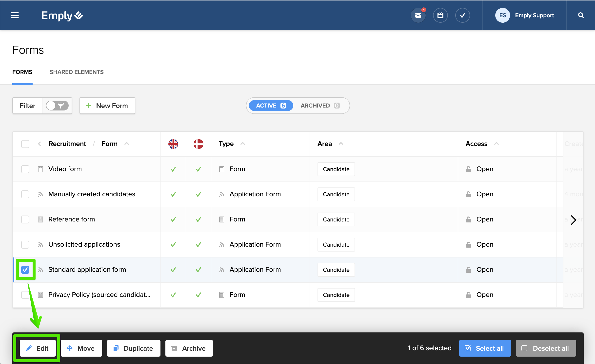The width and height of the screenshot is (595, 364).
Task: Switch to the Shared Elements tab
Action: [x=77, y=72]
